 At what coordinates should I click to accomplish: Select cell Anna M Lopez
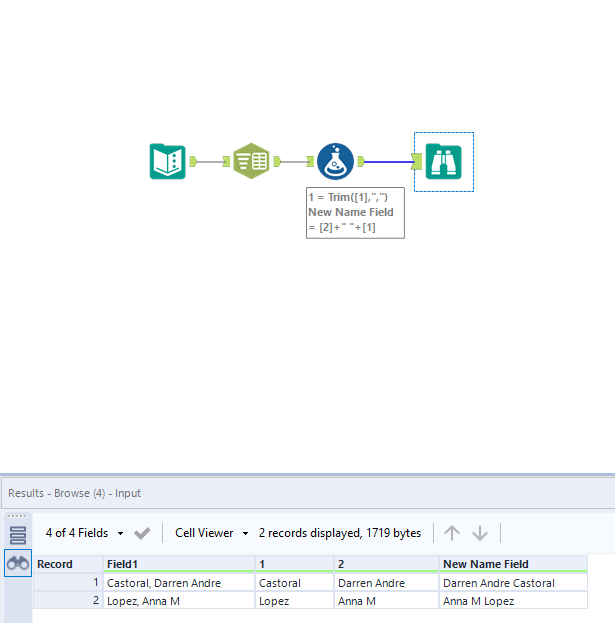513,601
